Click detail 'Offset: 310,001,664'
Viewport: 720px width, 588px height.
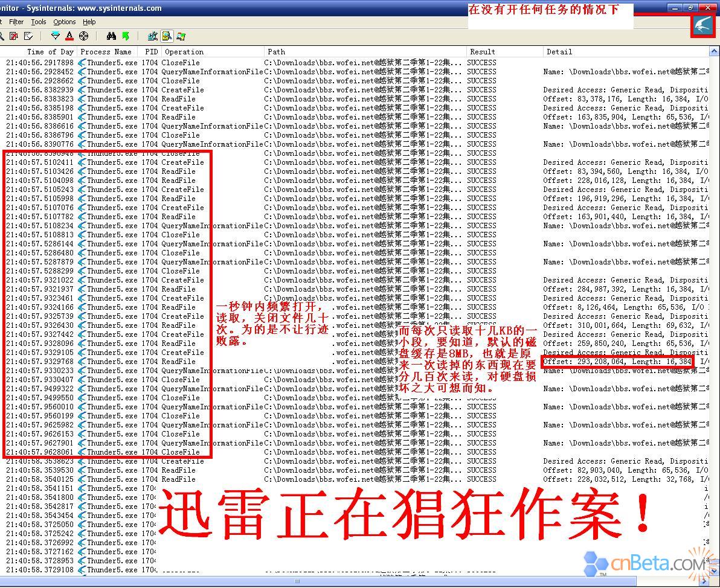point(584,325)
